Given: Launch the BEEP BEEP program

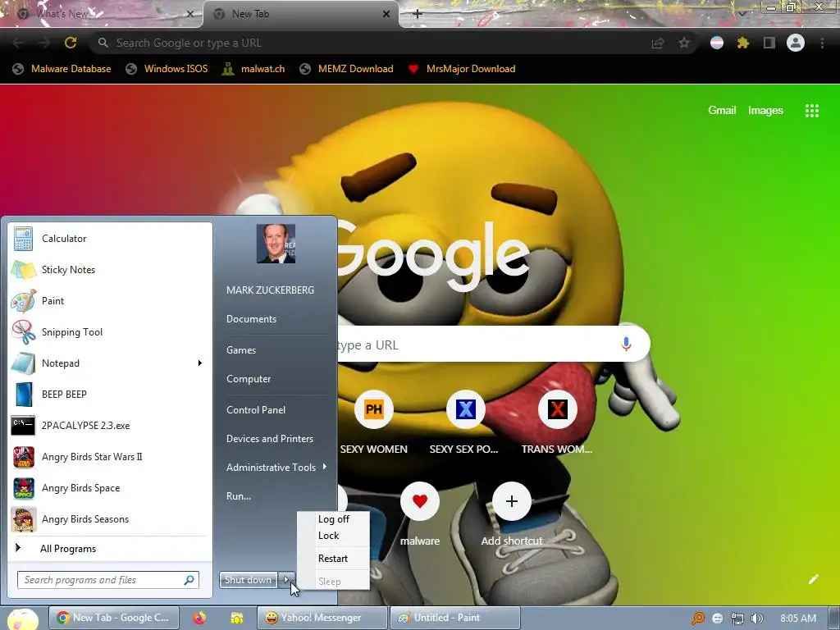Looking at the screenshot, I should pos(110,395).
